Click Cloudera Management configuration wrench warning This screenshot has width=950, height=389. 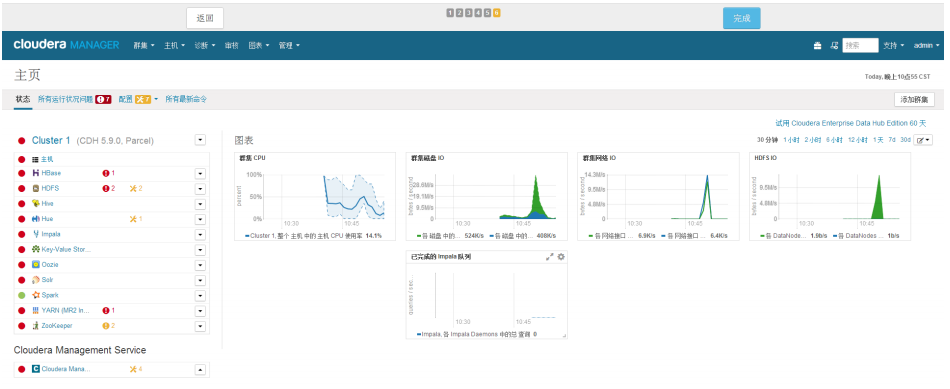click(136, 369)
